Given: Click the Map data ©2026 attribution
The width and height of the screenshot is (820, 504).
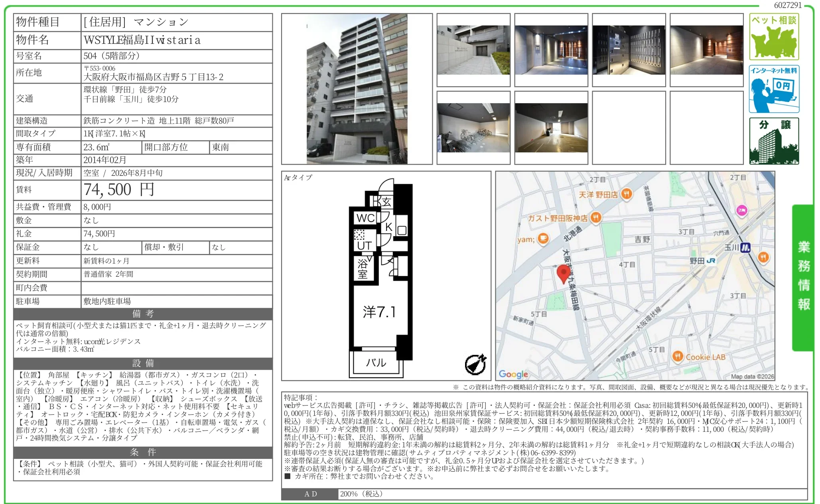Looking at the screenshot, I should coord(752,376).
